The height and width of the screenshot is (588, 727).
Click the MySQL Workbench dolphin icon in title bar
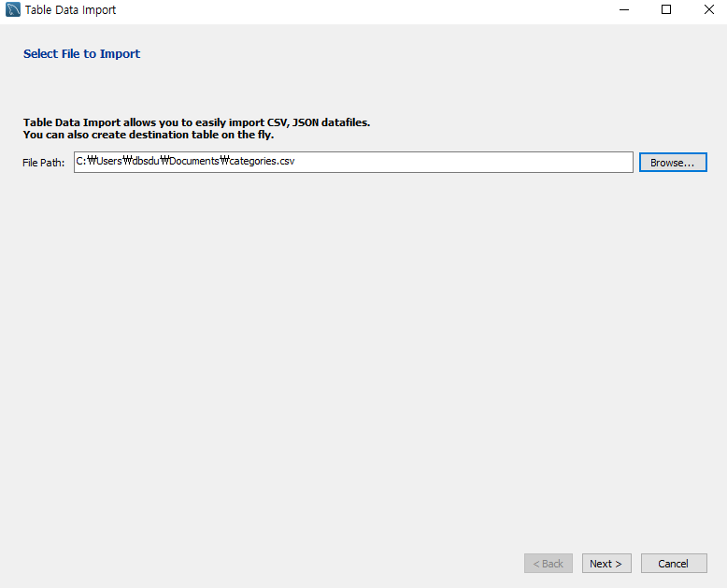[12, 9]
